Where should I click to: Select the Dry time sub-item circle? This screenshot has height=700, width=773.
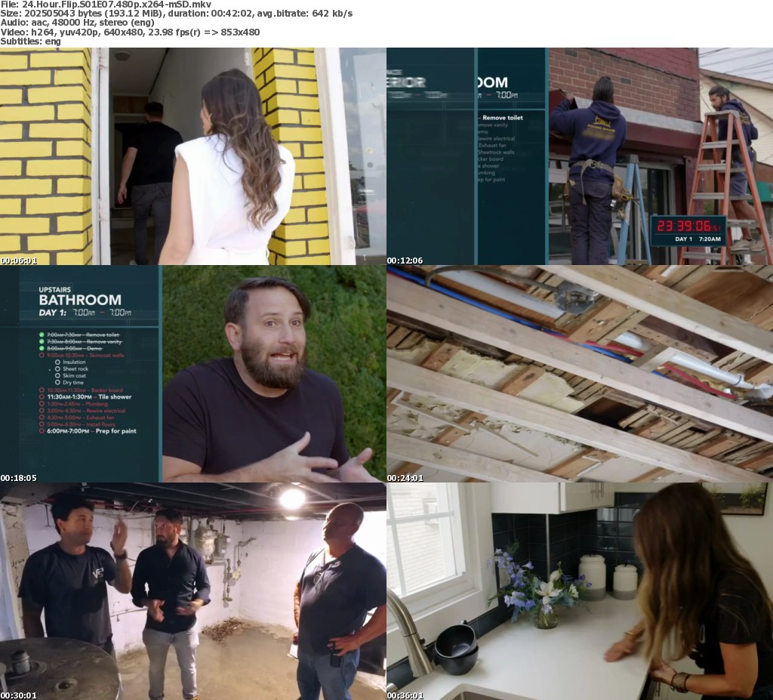click(57, 383)
